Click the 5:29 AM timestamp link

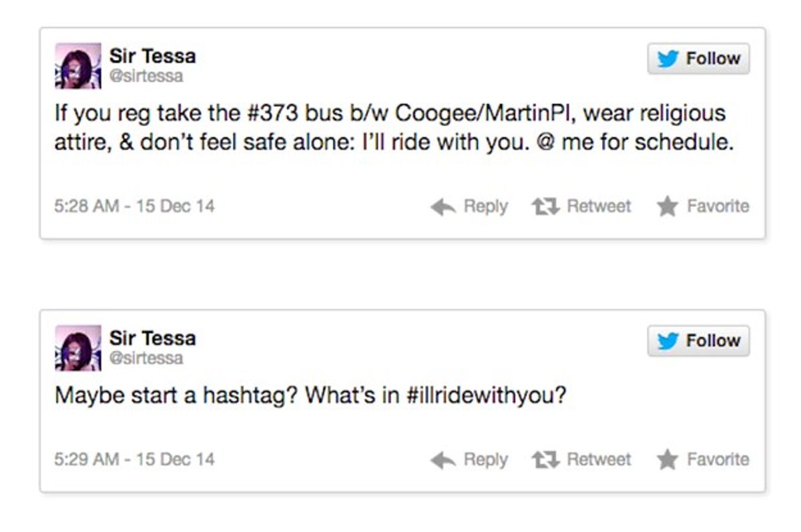[x=133, y=459]
